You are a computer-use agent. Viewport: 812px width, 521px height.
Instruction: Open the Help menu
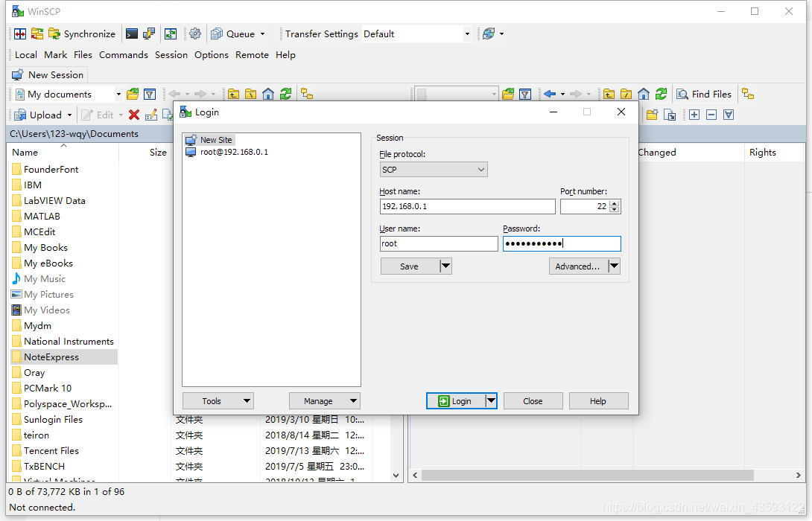click(x=285, y=55)
